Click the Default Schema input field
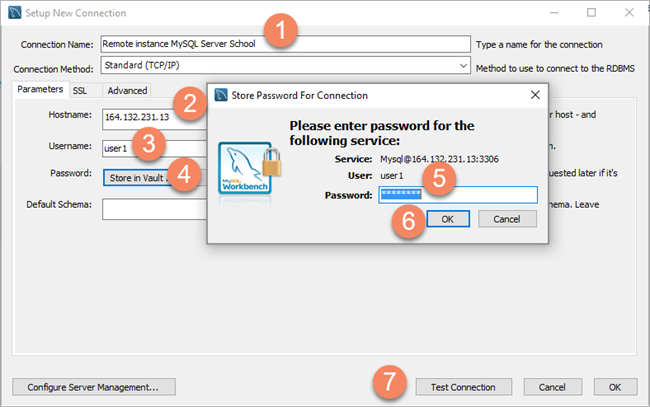This screenshot has width=650, height=407. coord(154,209)
